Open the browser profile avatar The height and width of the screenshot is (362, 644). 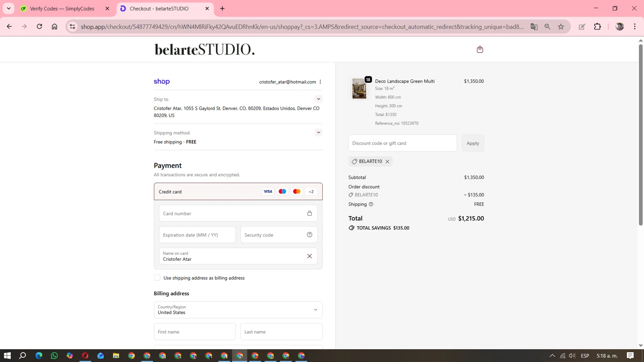click(620, 27)
